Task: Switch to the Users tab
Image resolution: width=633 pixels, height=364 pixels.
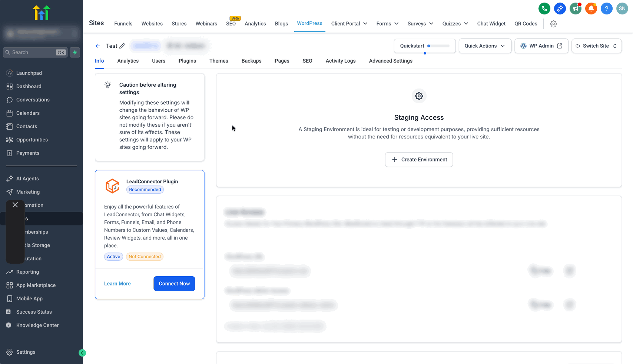Action: coord(159,61)
